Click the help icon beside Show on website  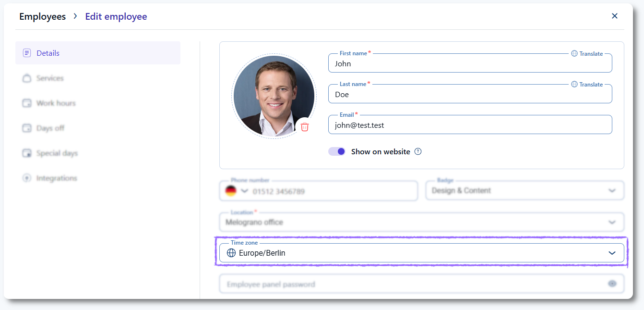coord(418,152)
